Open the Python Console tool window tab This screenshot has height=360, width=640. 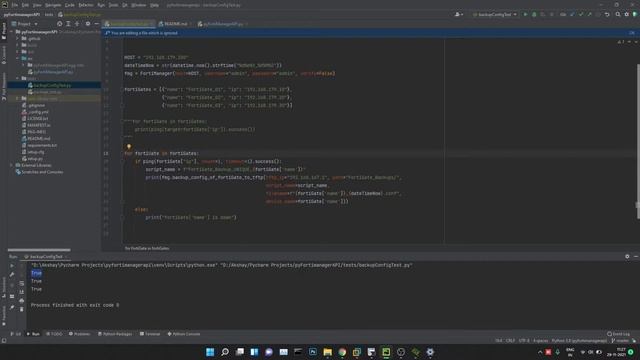184,334
